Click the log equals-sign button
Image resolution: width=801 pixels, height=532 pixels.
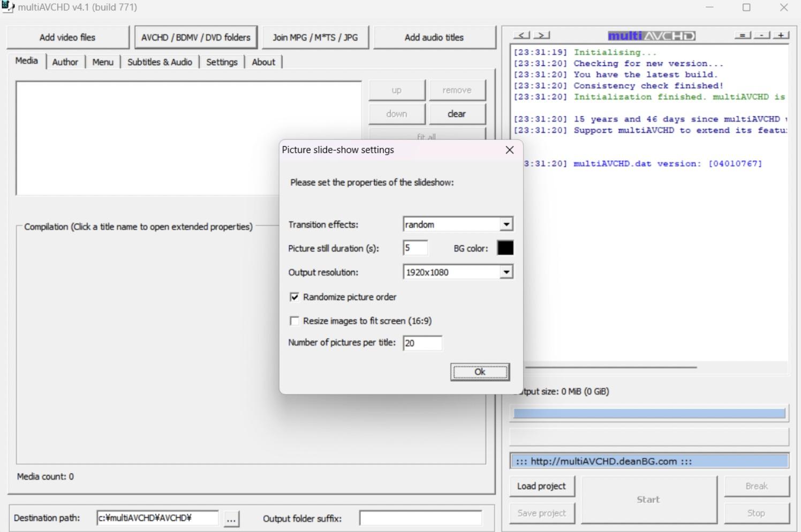(x=743, y=35)
